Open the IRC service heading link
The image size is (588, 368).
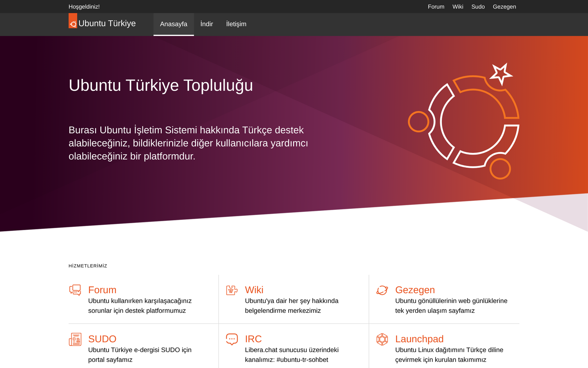pos(253,339)
